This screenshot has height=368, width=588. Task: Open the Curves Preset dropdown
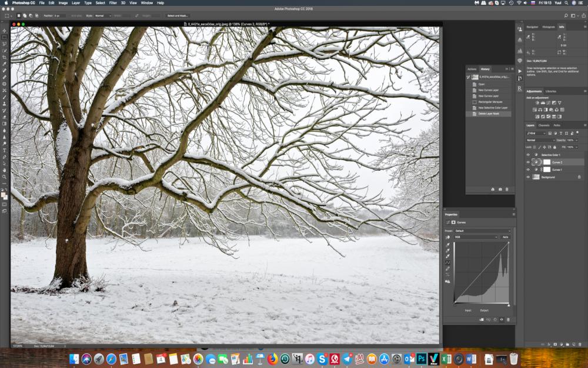(483, 231)
